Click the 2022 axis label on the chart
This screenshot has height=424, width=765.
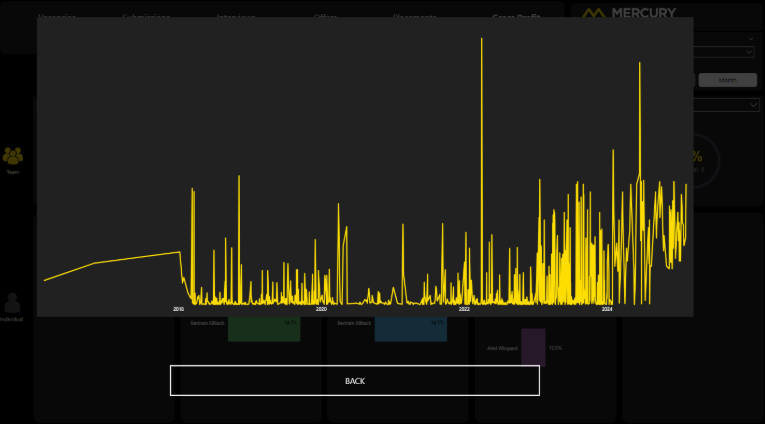click(x=464, y=309)
